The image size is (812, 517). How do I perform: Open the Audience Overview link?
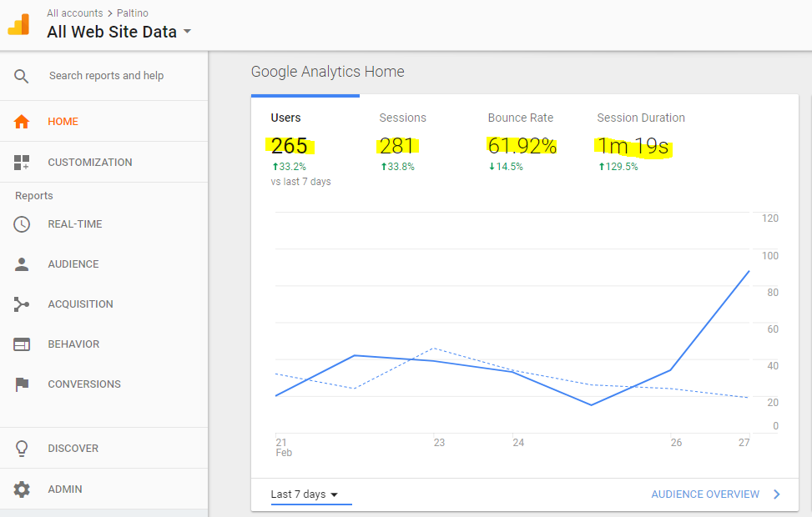705,494
